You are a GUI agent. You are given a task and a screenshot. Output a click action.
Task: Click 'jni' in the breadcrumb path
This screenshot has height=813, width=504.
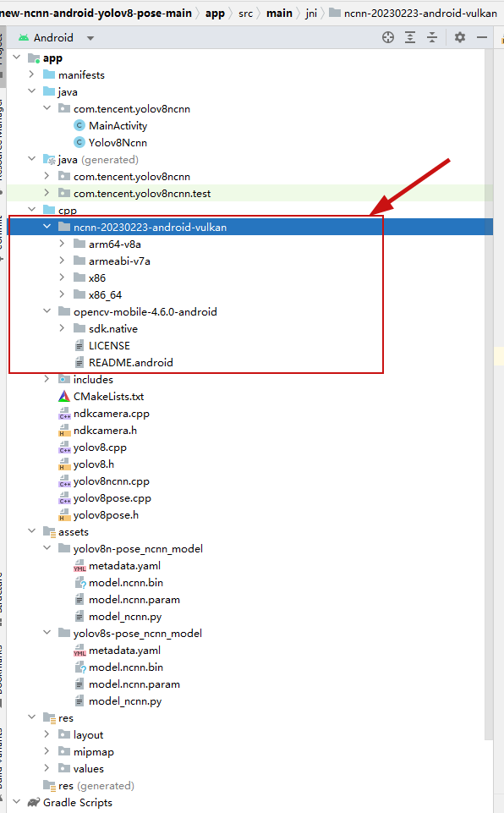[311, 14]
